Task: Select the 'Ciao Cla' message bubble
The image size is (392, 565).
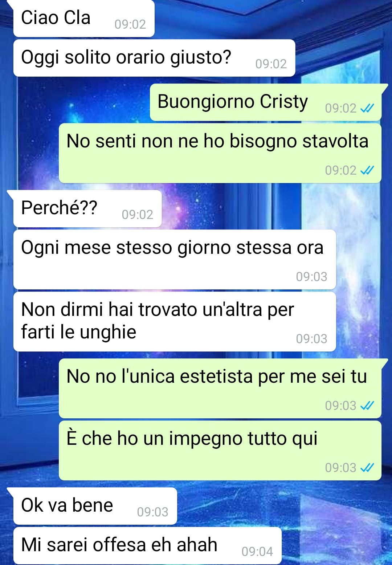Action: tap(84, 18)
